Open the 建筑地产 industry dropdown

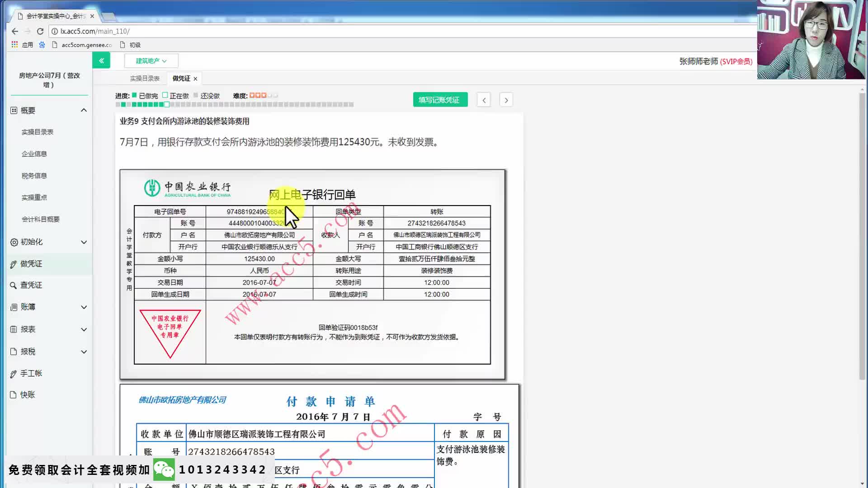coord(151,60)
